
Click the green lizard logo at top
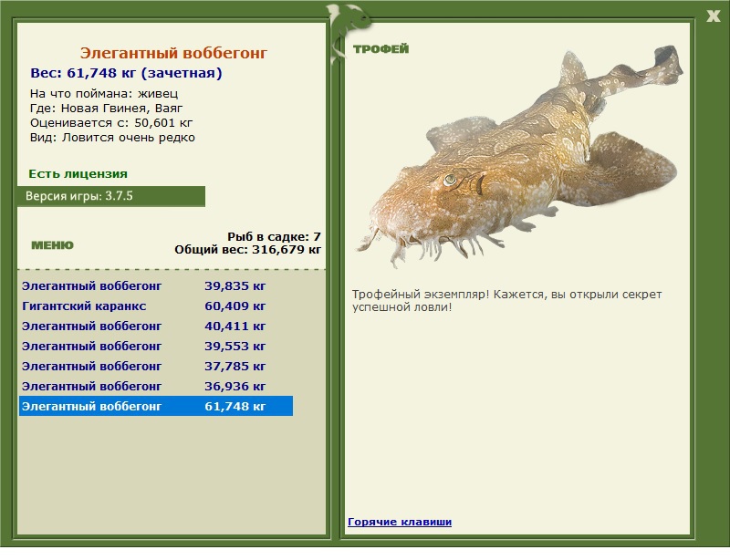click(348, 18)
